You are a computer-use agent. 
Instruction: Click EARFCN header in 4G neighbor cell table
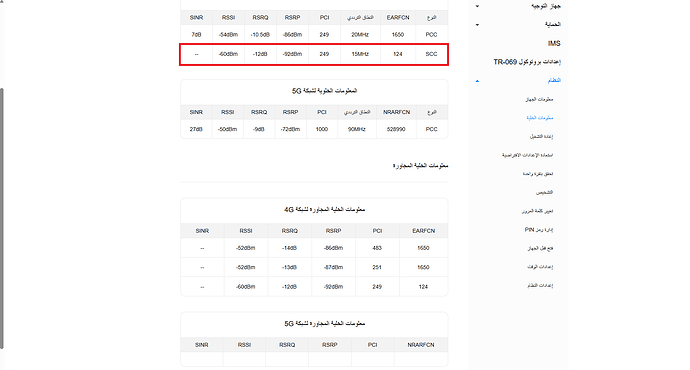coord(423,231)
